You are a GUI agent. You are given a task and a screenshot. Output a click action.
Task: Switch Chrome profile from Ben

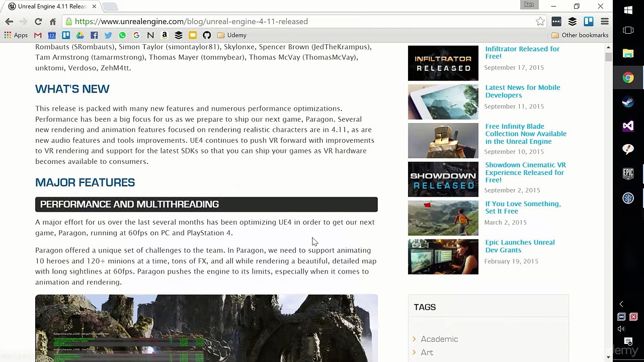pos(529,5)
